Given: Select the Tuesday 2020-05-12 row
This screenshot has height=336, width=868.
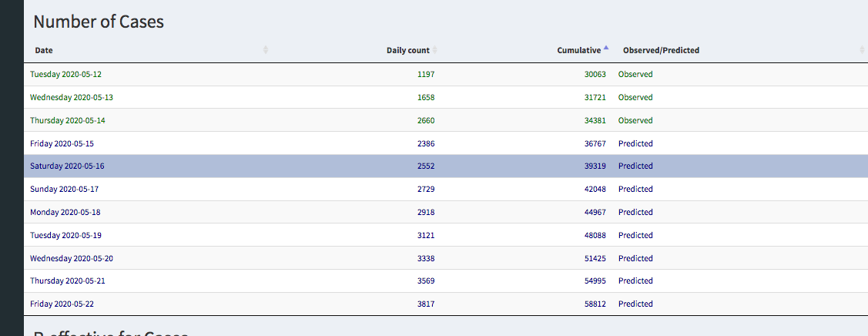Looking at the screenshot, I should pos(65,75).
